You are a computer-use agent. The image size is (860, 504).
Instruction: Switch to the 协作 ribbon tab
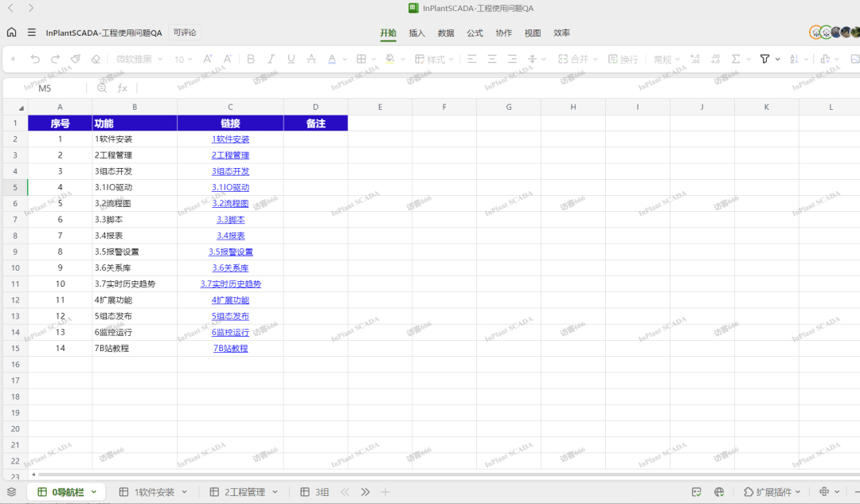(503, 33)
